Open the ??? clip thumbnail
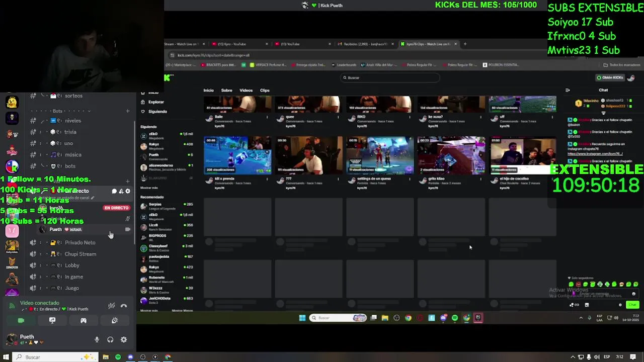The height and width of the screenshot is (362, 644). [308, 155]
